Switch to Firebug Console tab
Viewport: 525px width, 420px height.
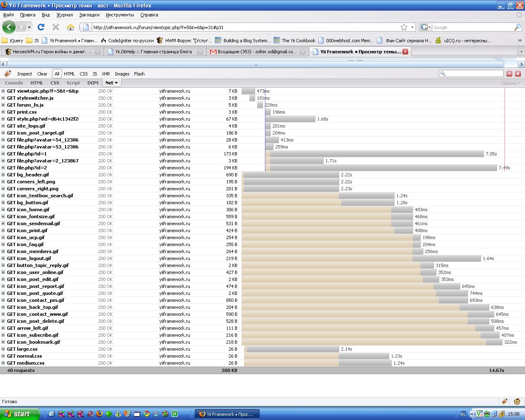[14, 83]
